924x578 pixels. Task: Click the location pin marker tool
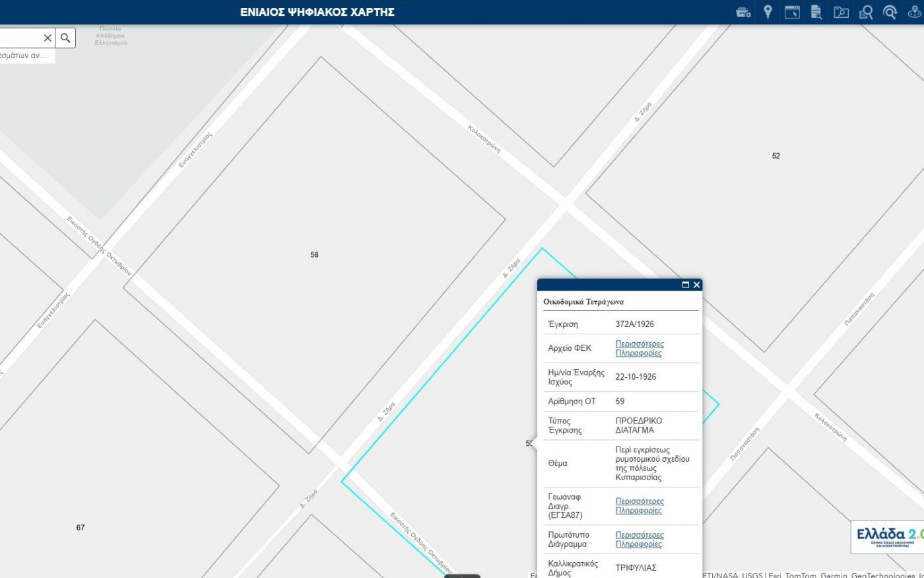coord(768,12)
